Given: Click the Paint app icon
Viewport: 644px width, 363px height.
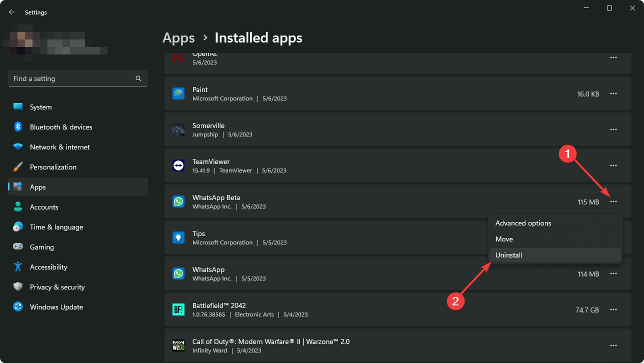Looking at the screenshot, I should [178, 93].
